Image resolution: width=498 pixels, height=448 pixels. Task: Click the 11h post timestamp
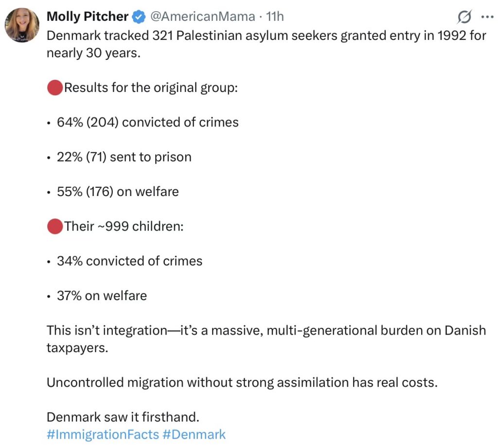point(275,17)
